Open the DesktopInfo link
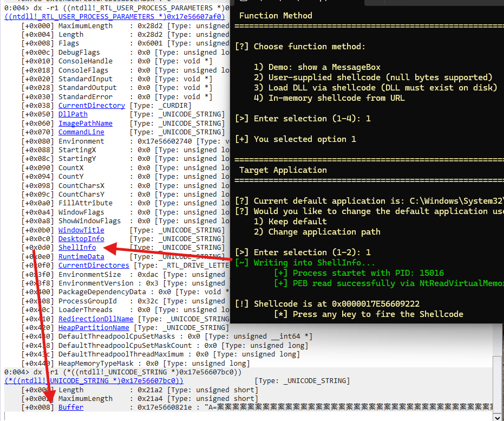Viewport: 504px width, 421px height. click(81, 238)
